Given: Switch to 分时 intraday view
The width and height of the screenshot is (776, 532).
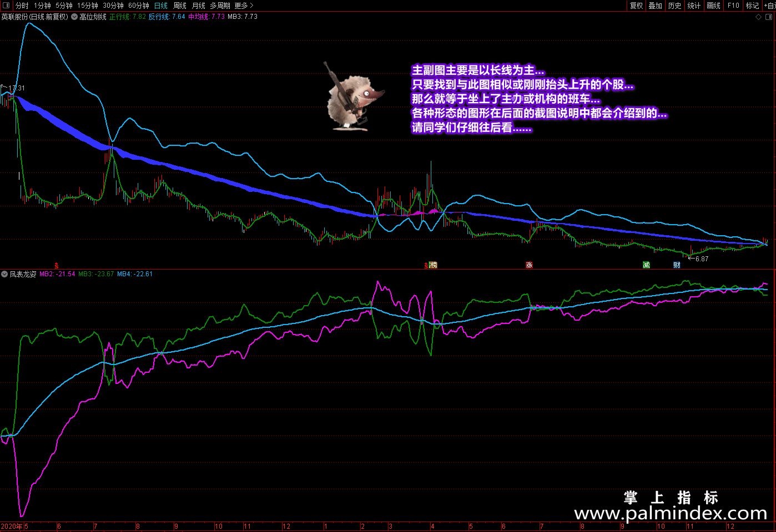Looking at the screenshot, I should (22, 6).
